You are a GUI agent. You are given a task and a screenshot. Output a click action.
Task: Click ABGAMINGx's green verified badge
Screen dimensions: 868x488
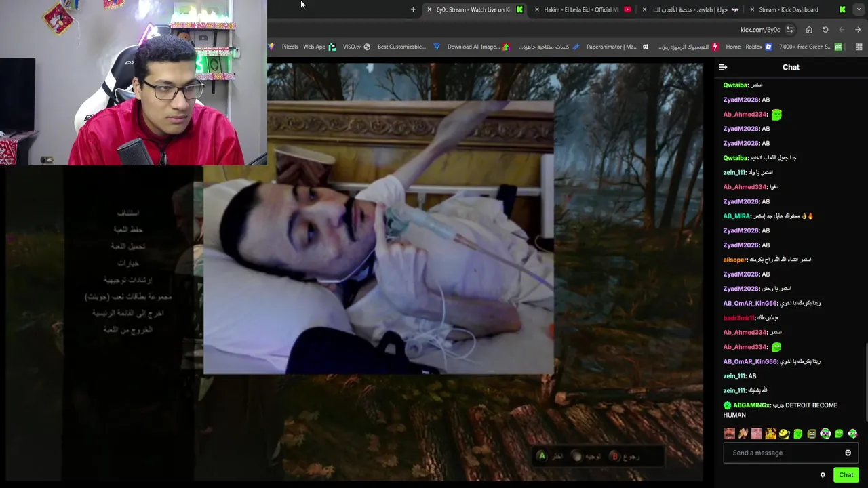pyautogui.click(x=727, y=405)
